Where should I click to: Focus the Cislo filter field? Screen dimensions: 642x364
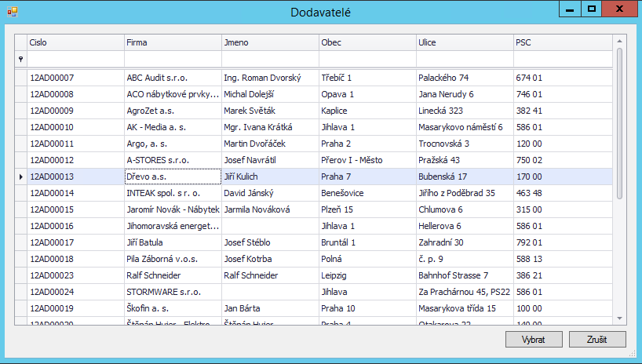tap(76, 60)
